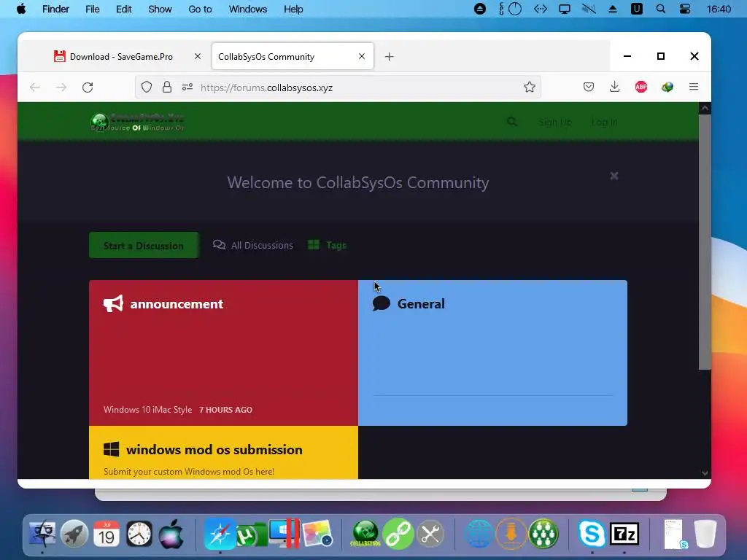Open the Photos-style gallery dock icon
Screen dimensions: 747x560
tap(317, 534)
